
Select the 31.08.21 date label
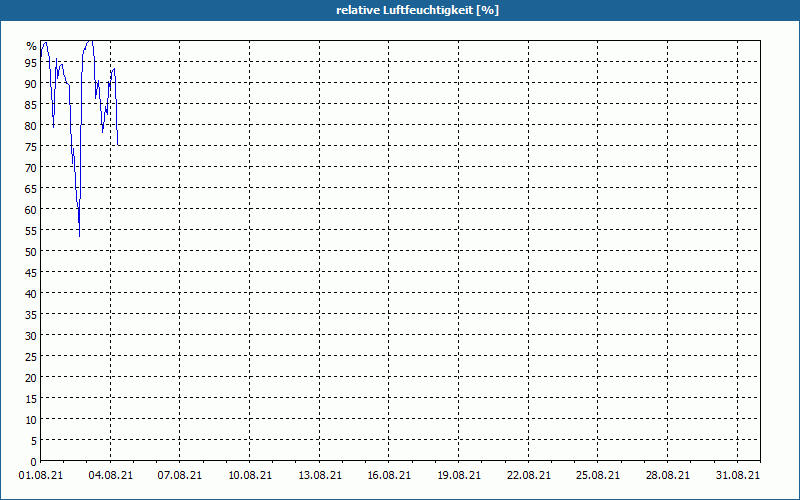pyautogui.click(x=737, y=475)
